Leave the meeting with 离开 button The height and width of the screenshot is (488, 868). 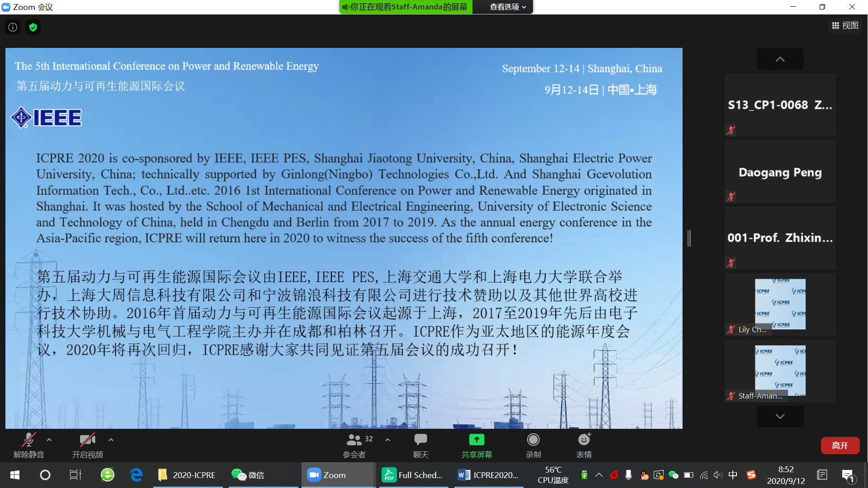(x=840, y=446)
